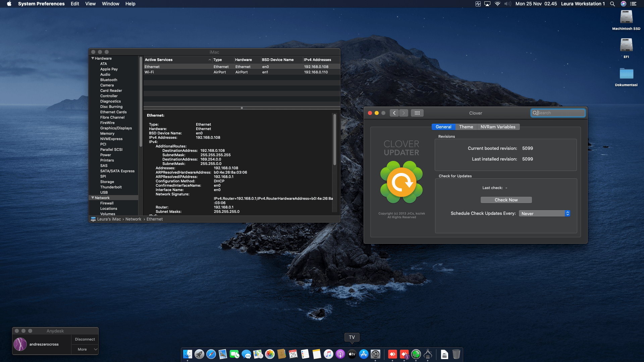
Task: Select the Ethernet row in Active Services
Action: [x=241, y=67]
